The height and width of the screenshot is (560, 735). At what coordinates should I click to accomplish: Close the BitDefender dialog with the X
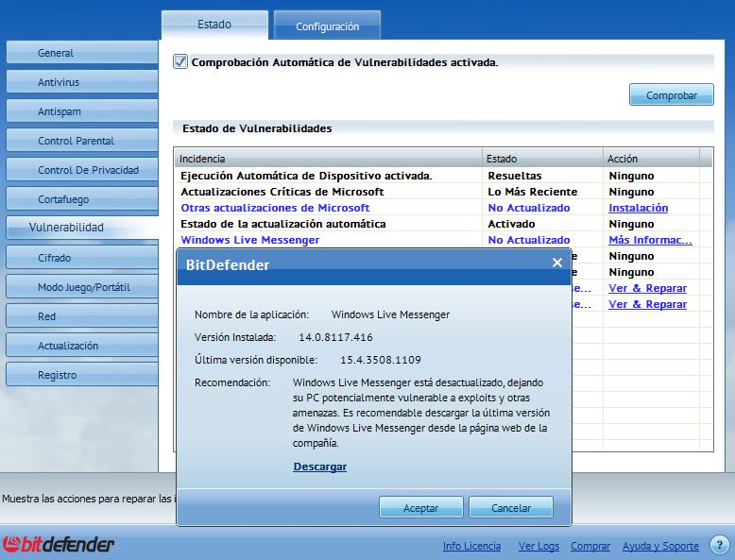pos(556,263)
